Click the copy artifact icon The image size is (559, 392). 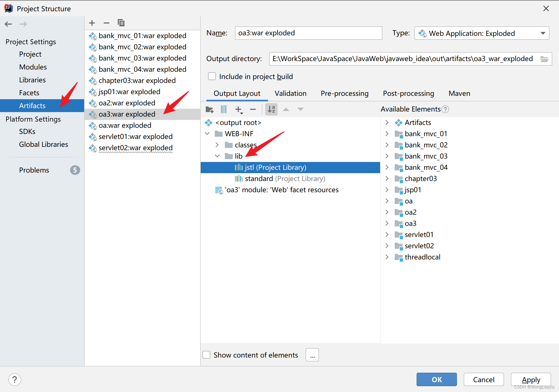pyautogui.click(x=121, y=23)
